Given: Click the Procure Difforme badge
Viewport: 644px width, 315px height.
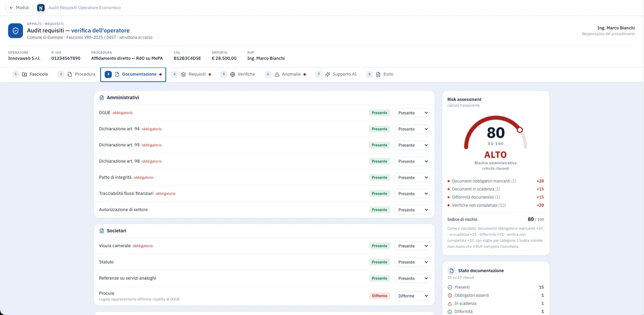Looking at the screenshot, I should pos(380,296).
